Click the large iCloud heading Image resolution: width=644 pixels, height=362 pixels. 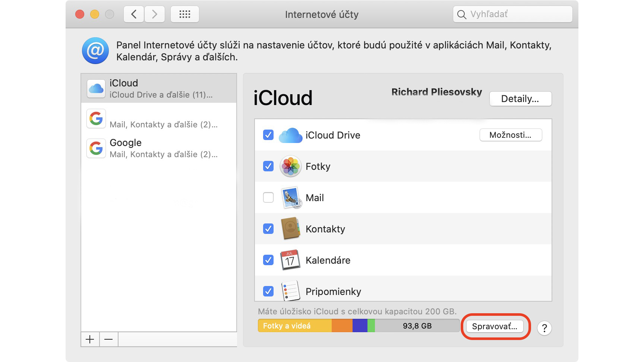(283, 98)
